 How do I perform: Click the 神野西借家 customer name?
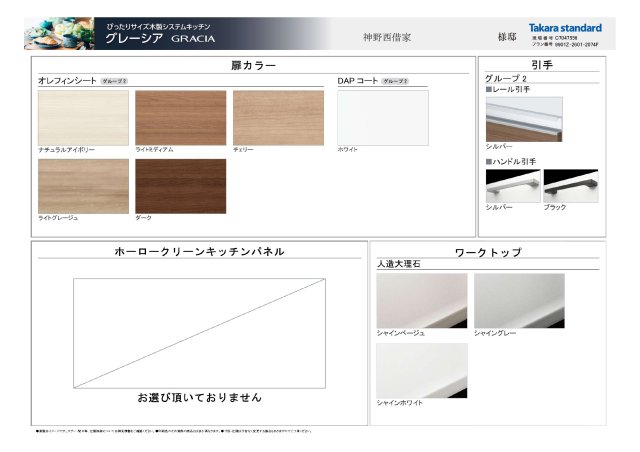click(x=387, y=37)
